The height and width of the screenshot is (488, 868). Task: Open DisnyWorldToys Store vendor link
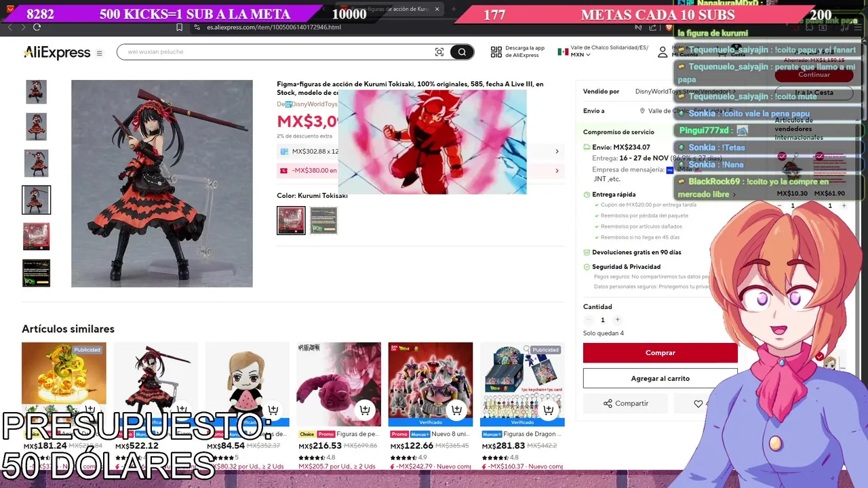tap(685, 91)
